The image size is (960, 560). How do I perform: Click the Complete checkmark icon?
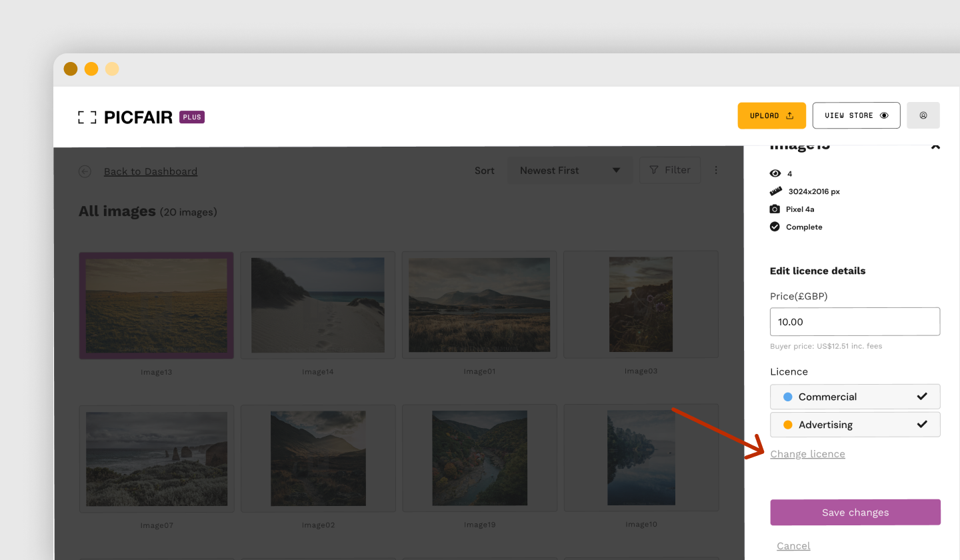pyautogui.click(x=775, y=227)
